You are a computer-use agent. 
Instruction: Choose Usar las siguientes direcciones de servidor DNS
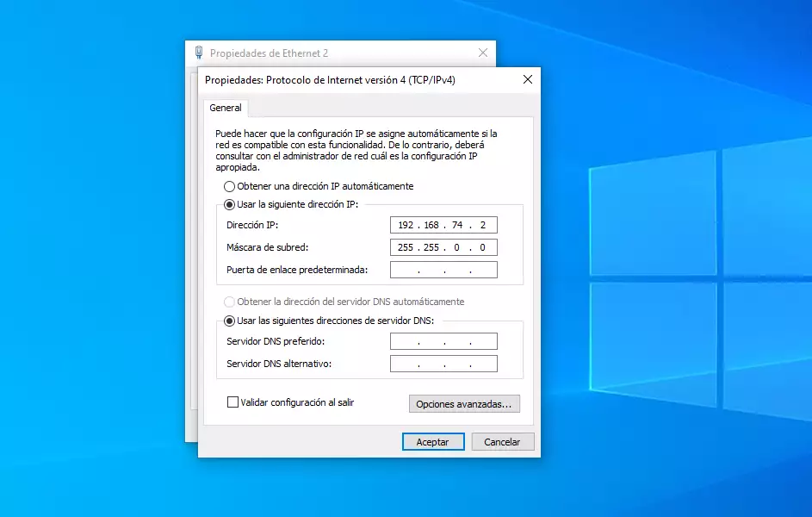tap(229, 321)
